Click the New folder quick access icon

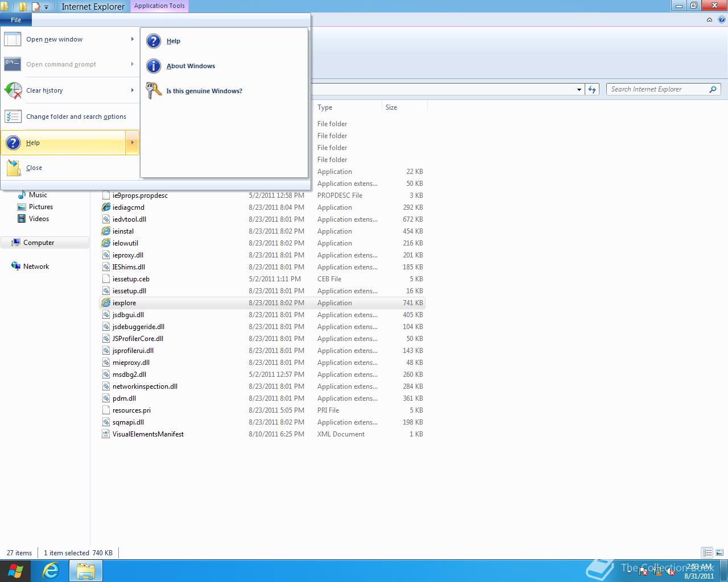click(23, 7)
